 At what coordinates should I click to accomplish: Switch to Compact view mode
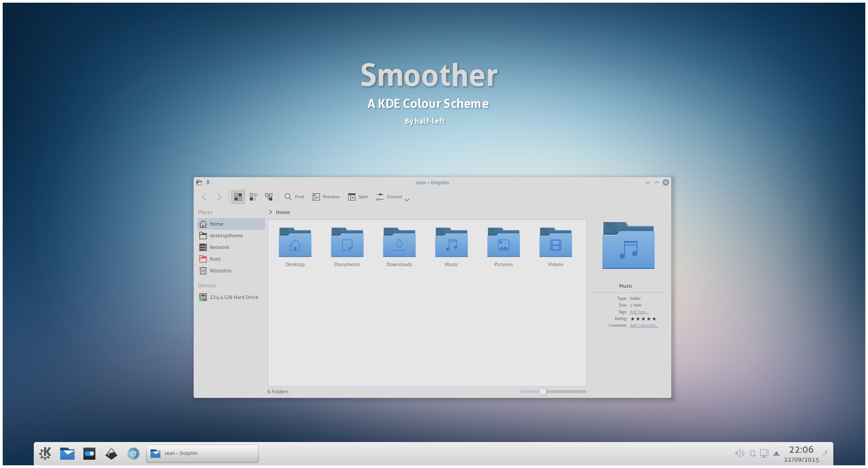pyautogui.click(x=253, y=197)
